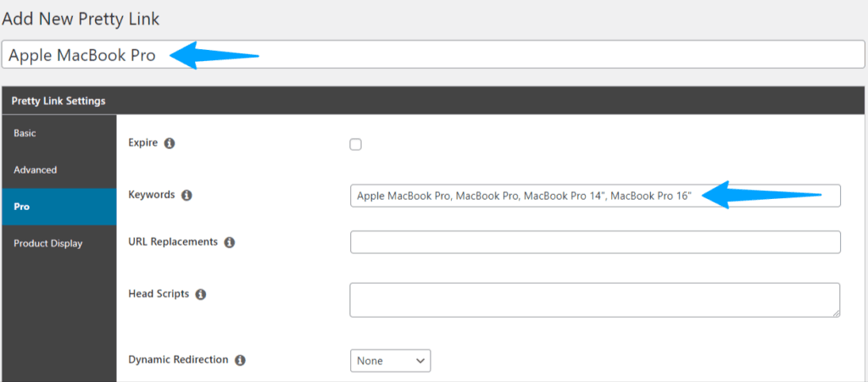Viewport: 868px width, 382px height.
Task: Click the info icon next to Expire
Action: pos(170,144)
